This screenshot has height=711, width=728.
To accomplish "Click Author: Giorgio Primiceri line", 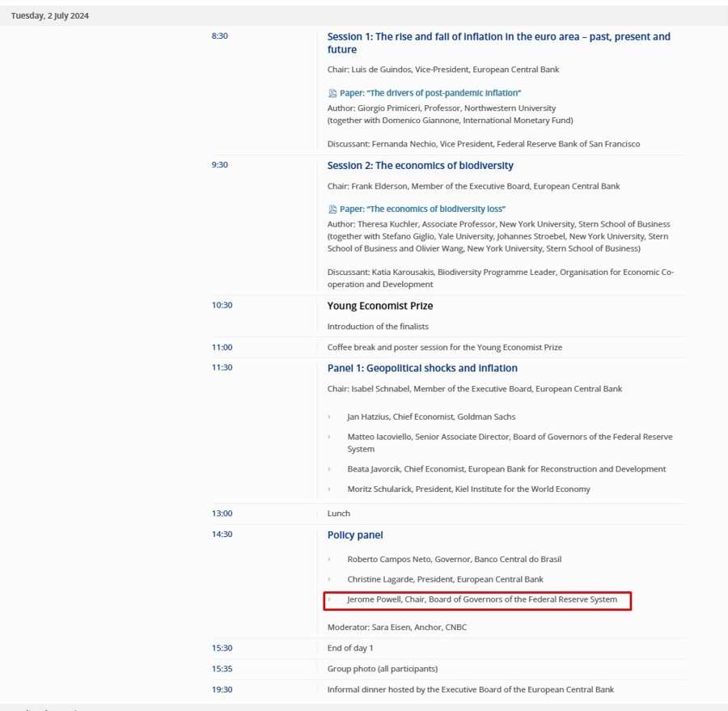I will coord(442,108).
